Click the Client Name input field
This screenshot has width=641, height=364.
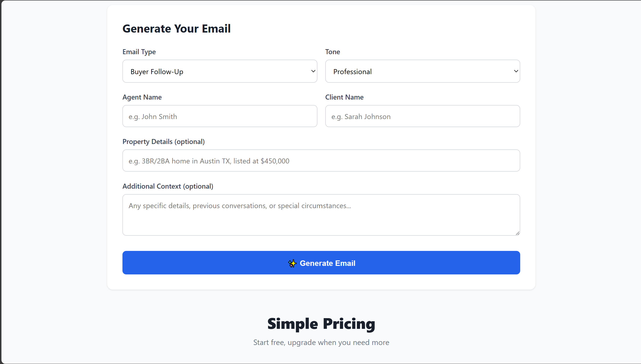point(422,116)
